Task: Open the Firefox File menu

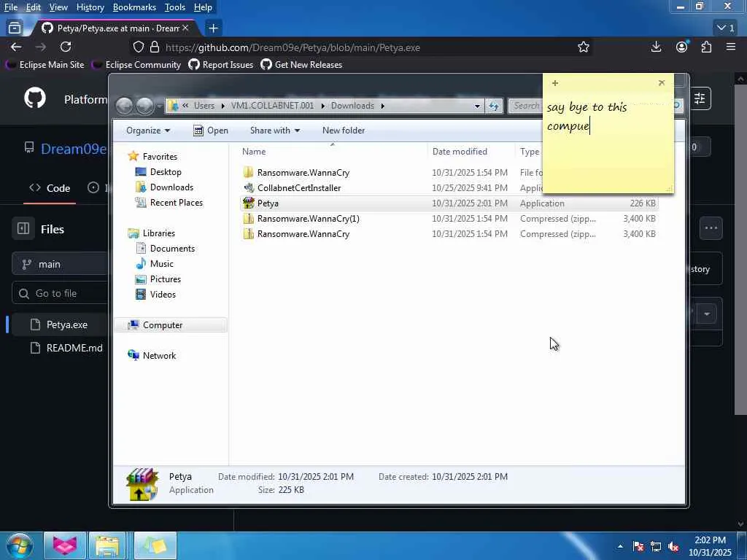Action: (x=10, y=7)
